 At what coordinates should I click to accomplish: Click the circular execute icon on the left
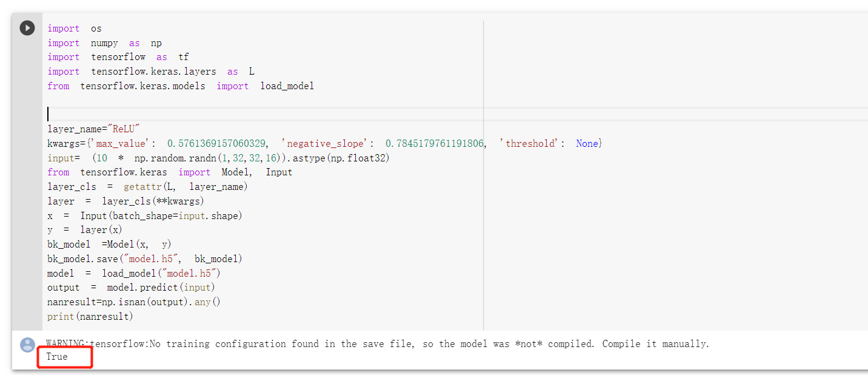point(27,27)
